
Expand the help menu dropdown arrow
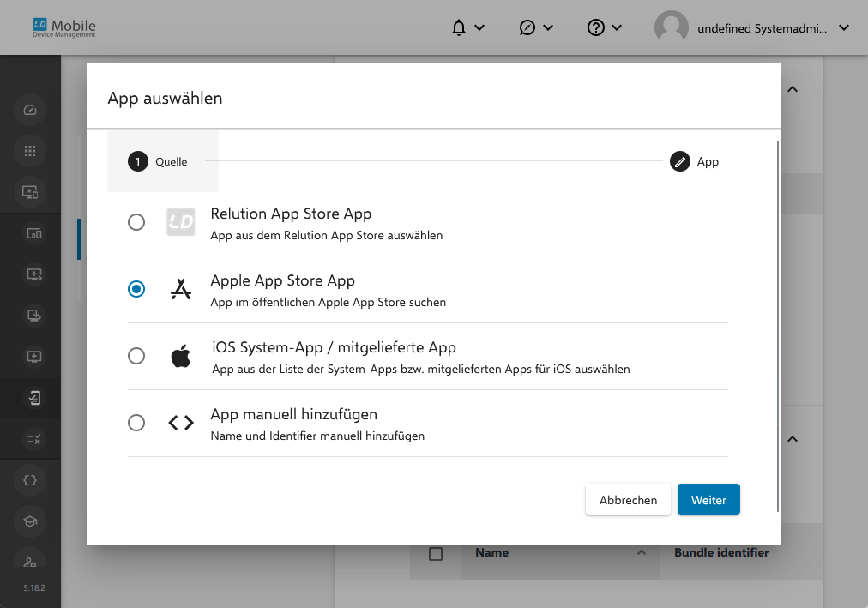617,27
